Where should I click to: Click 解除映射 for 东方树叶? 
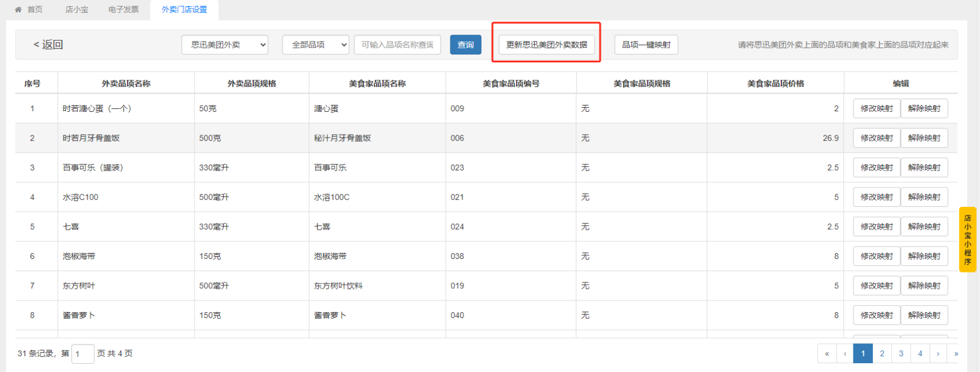point(924,286)
